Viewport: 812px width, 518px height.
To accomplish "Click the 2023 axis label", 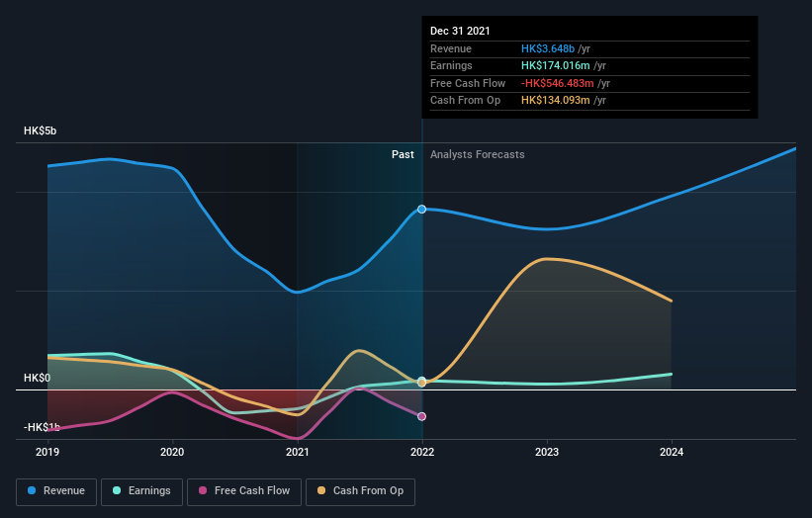I will click(x=547, y=452).
